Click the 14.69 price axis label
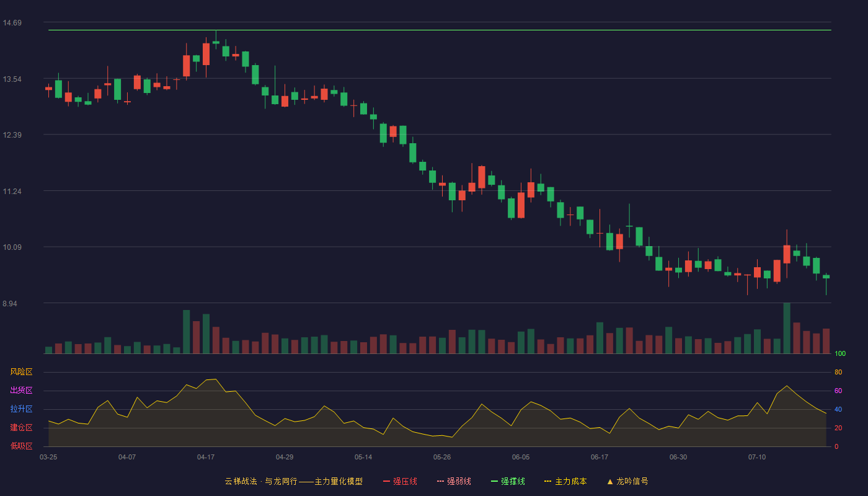 (12, 23)
